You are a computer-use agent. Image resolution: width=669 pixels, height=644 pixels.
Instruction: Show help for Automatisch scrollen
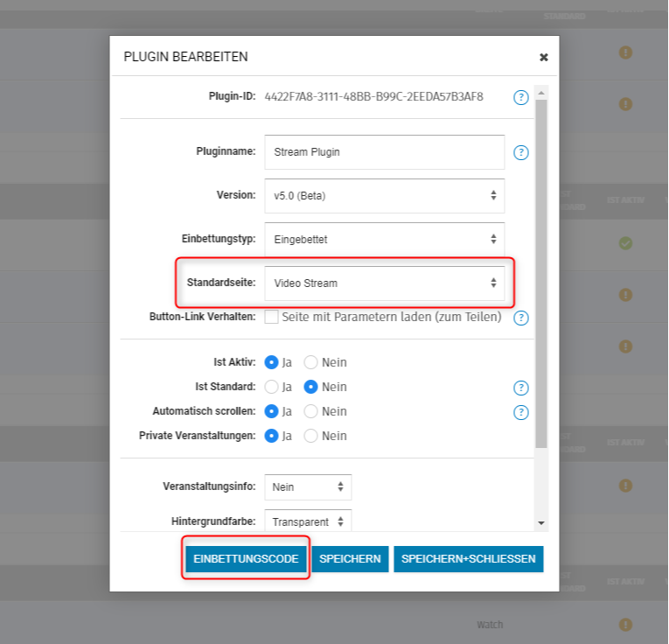521,412
